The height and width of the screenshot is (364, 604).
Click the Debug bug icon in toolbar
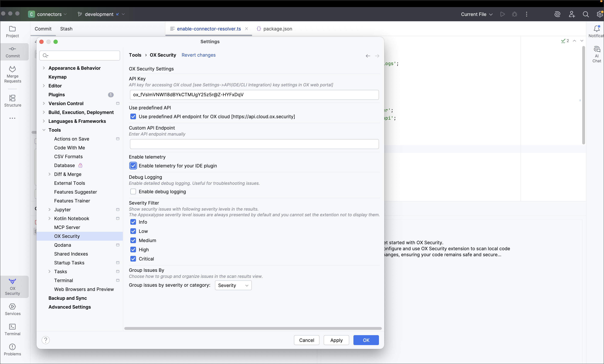[x=515, y=14]
